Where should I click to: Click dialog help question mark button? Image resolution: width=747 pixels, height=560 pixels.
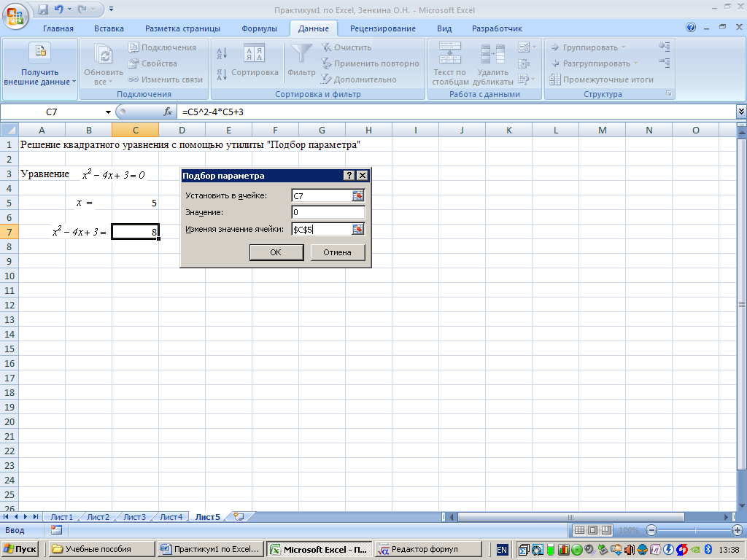point(349,175)
